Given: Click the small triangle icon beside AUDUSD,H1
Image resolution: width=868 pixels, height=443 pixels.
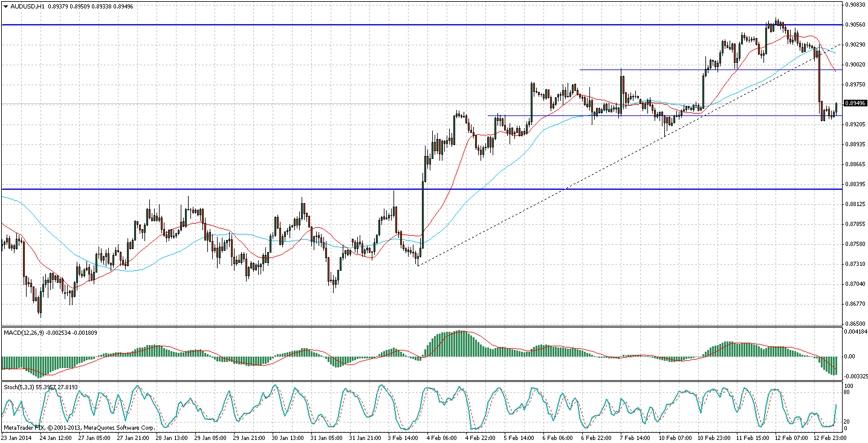Looking at the screenshot, I should click(x=5, y=7).
